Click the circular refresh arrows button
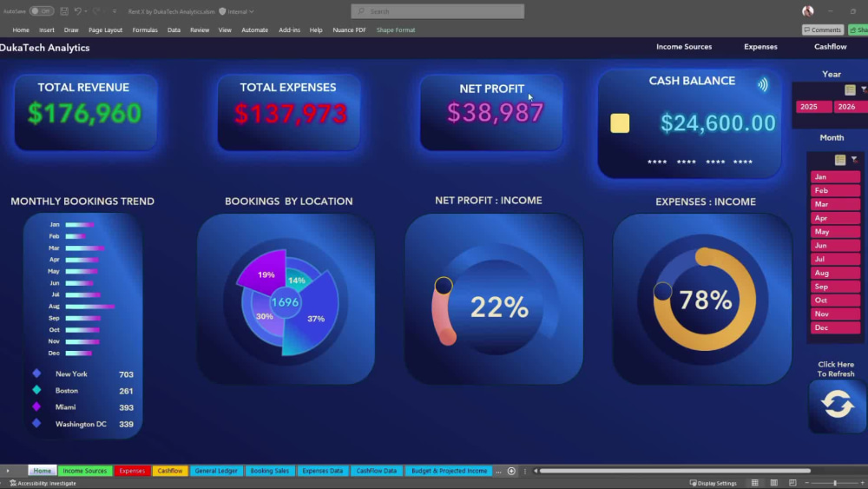Screen dimensions: 868x489 837,404
